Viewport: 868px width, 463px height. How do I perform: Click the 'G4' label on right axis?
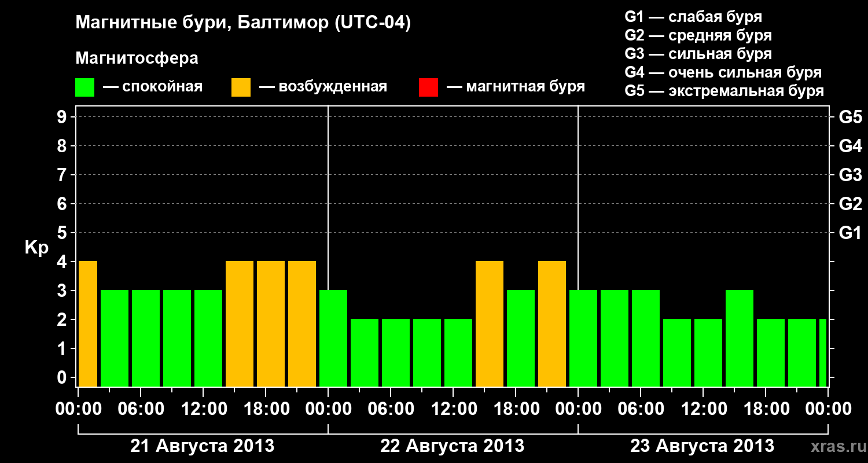coord(850,146)
